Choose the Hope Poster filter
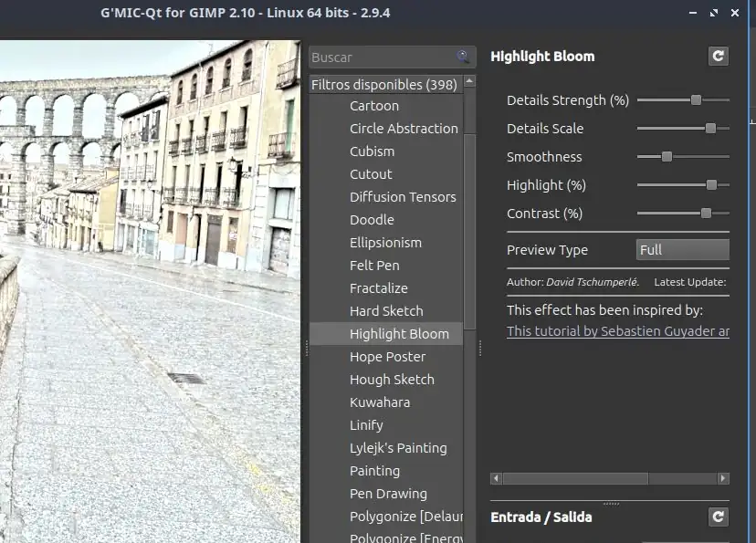Screen dimensions: 756x543 click(x=388, y=357)
